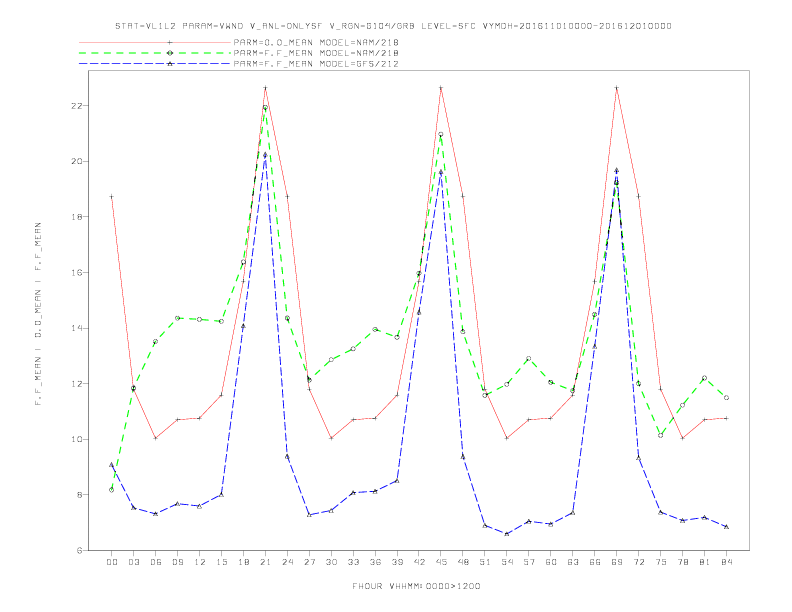Click x-axis forecast hour label 45
The image size is (792, 612).
[441, 562]
